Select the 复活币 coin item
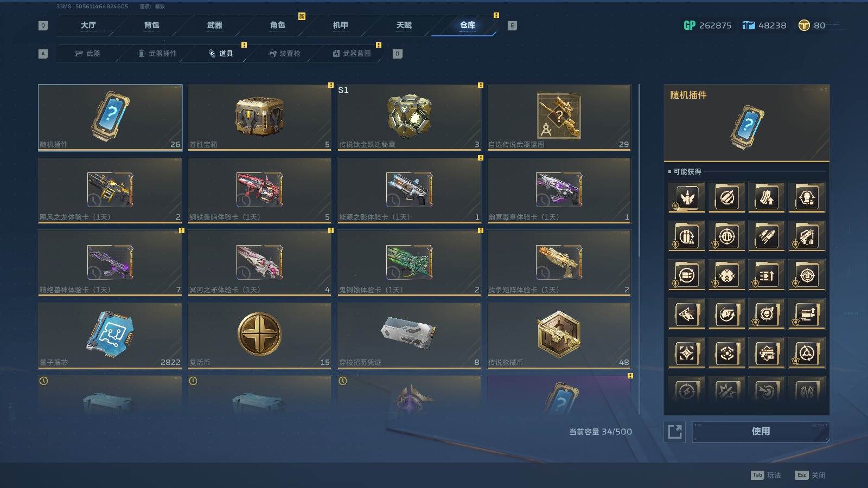The image size is (868, 488). [x=259, y=336]
